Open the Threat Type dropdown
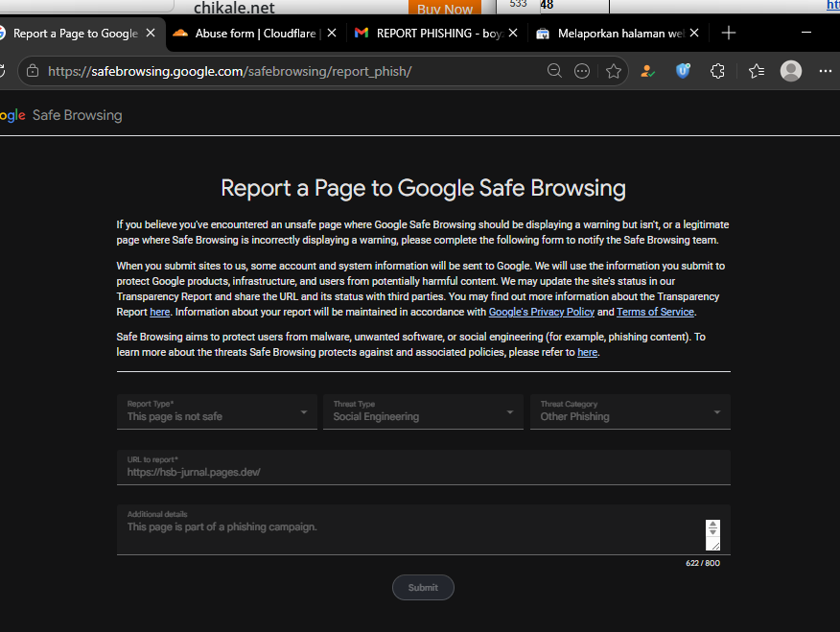Viewport: 840px width, 632px height. [x=423, y=411]
